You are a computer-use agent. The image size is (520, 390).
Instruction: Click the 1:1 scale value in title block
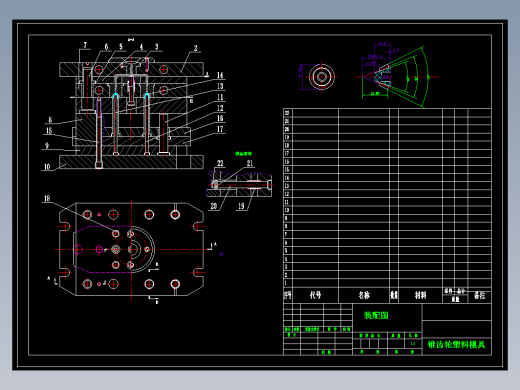click(x=413, y=343)
